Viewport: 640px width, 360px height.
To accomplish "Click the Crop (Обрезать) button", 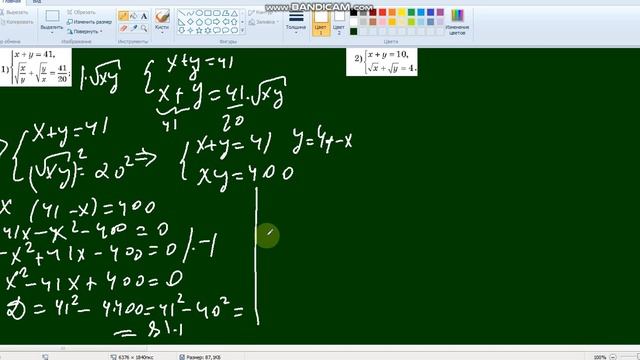I will pyautogui.click(x=81, y=13).
